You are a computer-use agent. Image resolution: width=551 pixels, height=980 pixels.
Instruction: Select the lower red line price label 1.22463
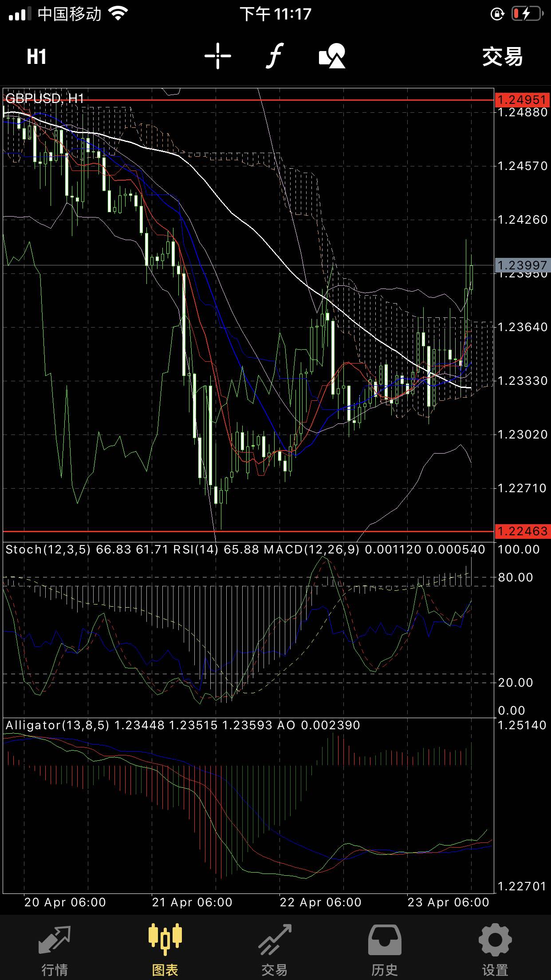[x=523, y=531]
